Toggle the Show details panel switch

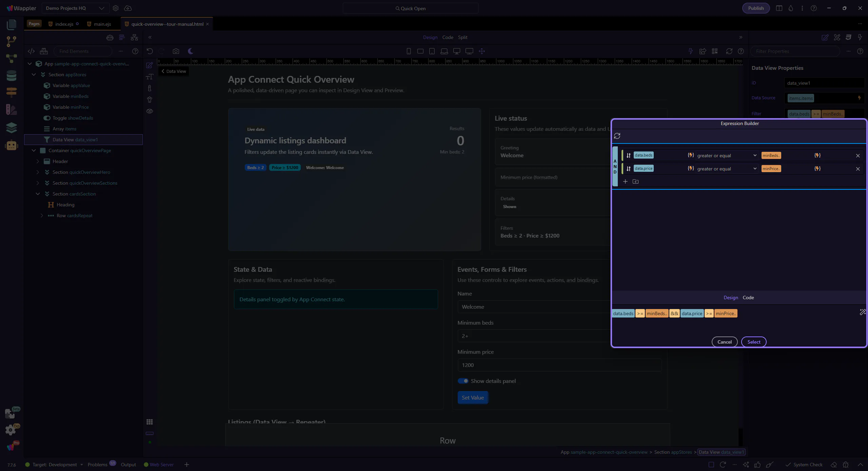click(463, 381)
